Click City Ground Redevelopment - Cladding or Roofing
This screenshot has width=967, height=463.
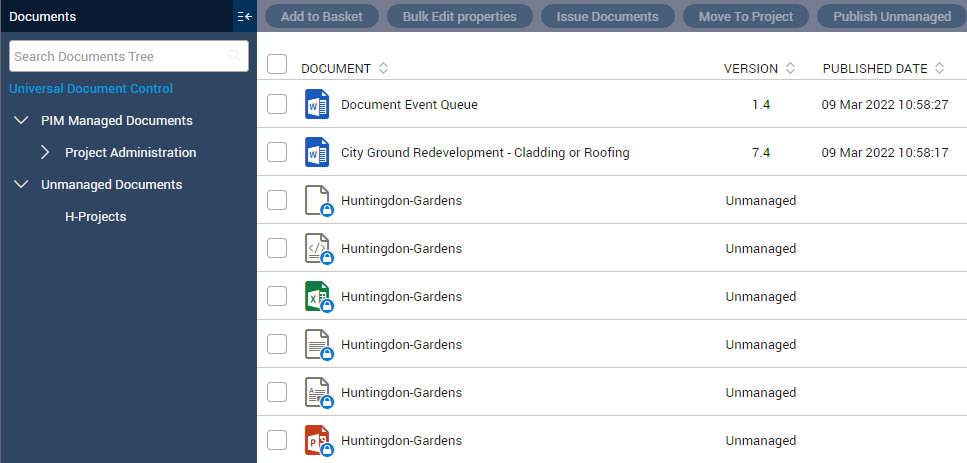pyautogui.click(x=485, y=153)
